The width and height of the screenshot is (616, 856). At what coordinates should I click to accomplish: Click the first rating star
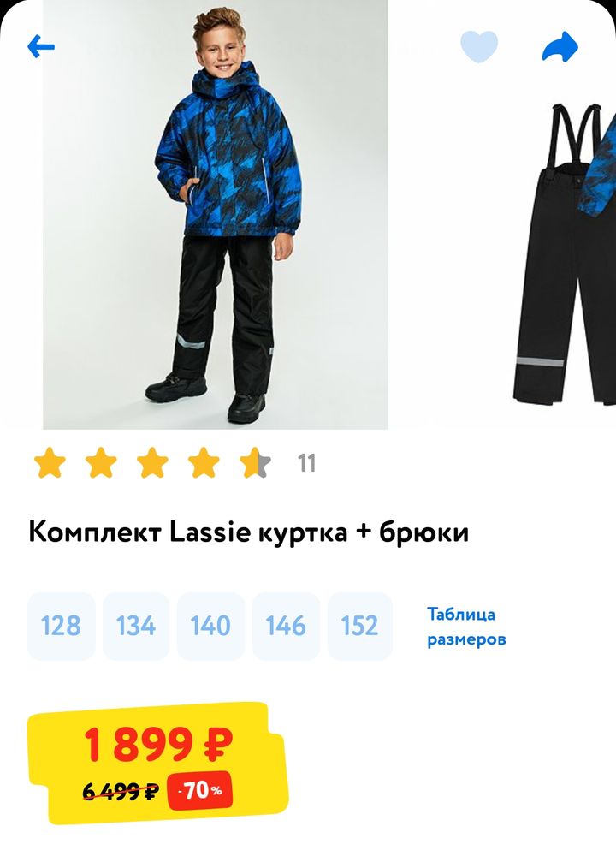click(x=50, y=462)
